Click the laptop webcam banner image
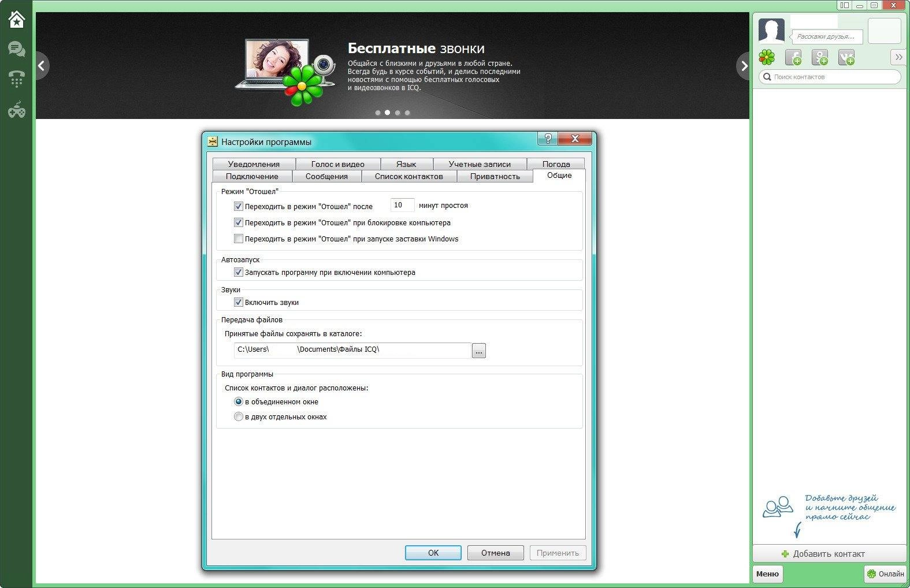This screenshot has height=588, width=910. [x=285, y=72]
